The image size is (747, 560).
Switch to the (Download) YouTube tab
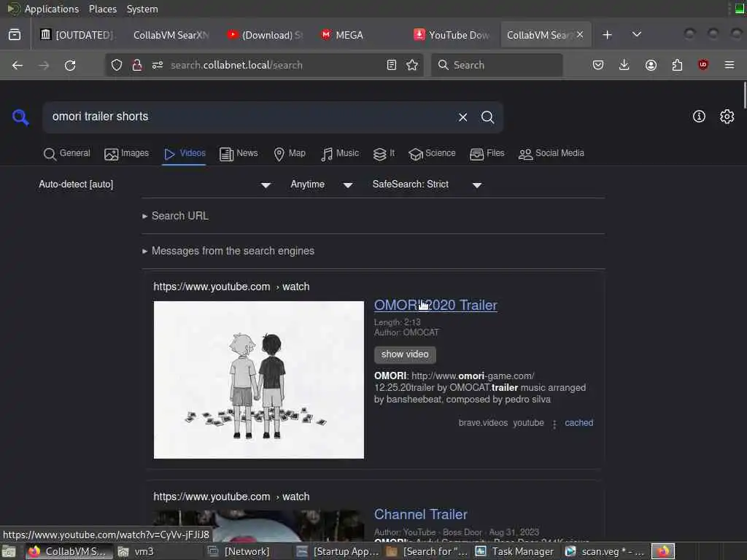[264, 35]
